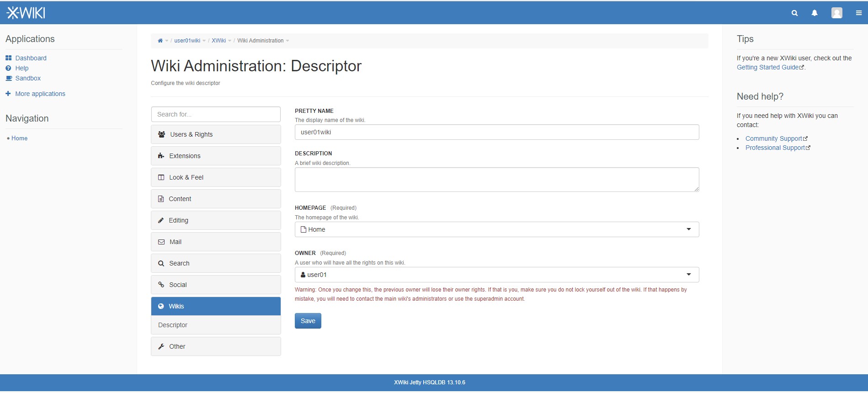Focus the Search for... admin filter field
Image resolution: width=868 pixels, height=393 pixels.
coord(216,114)
